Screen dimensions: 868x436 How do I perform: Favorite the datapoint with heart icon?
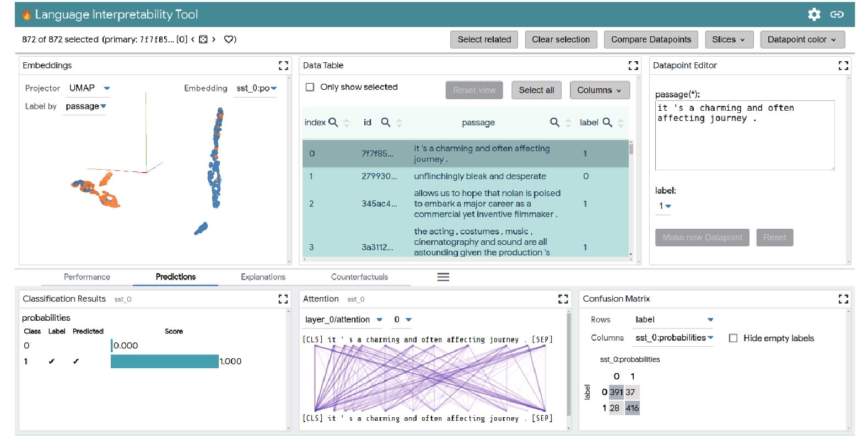pos(230,39)
